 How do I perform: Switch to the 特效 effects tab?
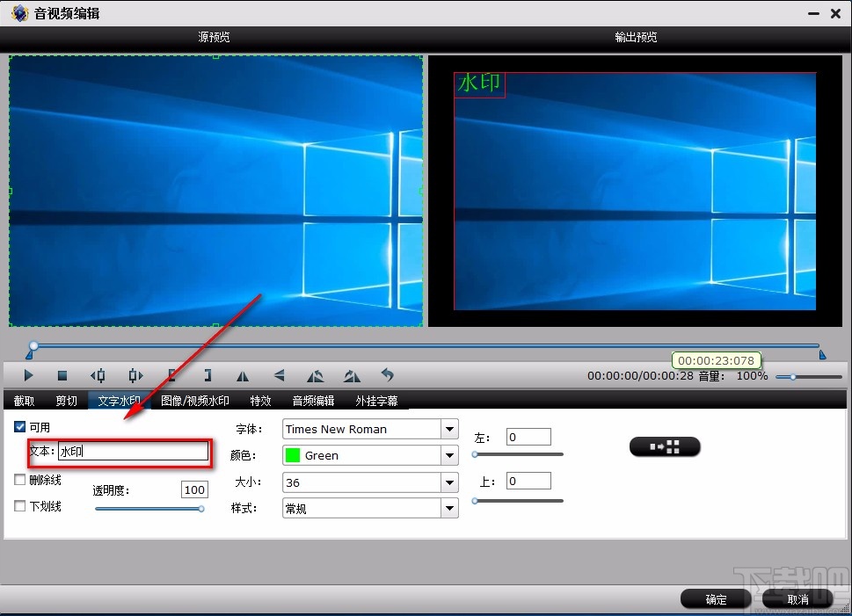[x=260, y=400]
